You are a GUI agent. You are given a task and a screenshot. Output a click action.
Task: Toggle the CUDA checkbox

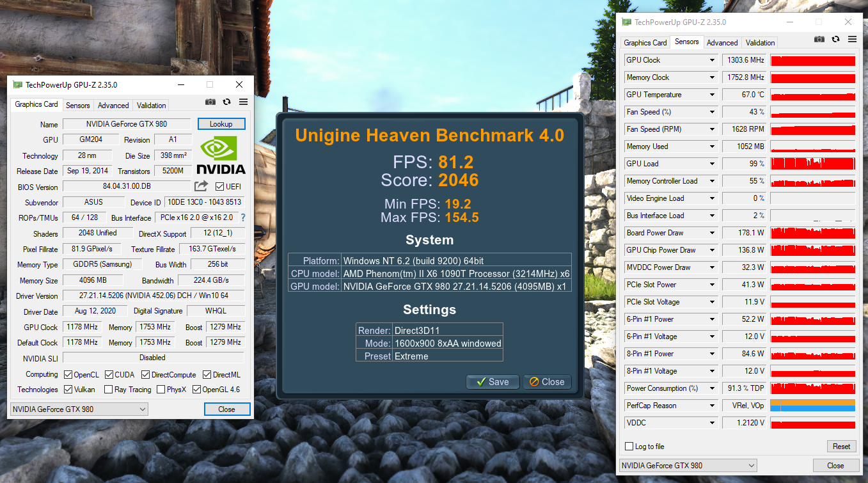[109, 374]
